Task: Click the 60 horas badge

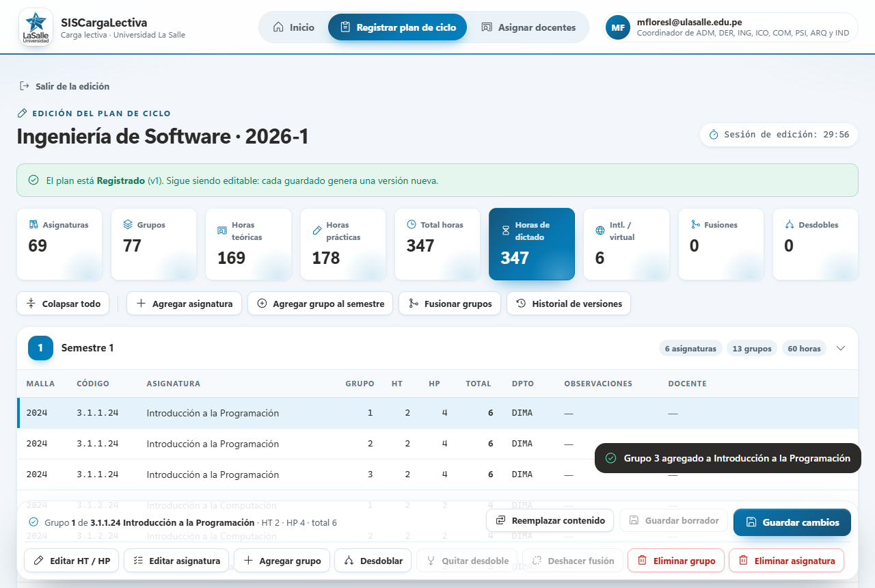Action: (x=804, y=349)
